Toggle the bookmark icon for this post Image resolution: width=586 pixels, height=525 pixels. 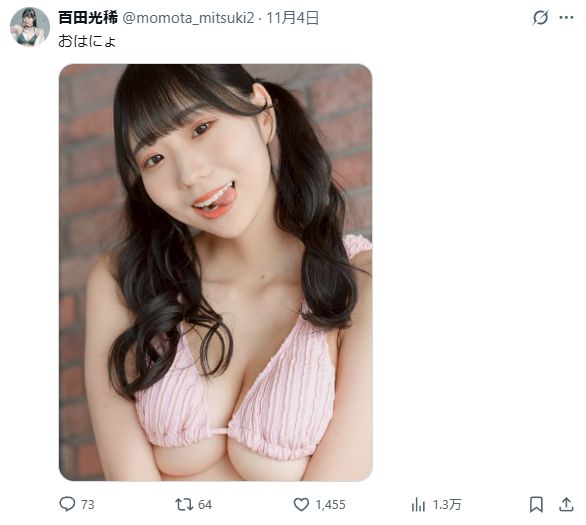tap(536, 504)
